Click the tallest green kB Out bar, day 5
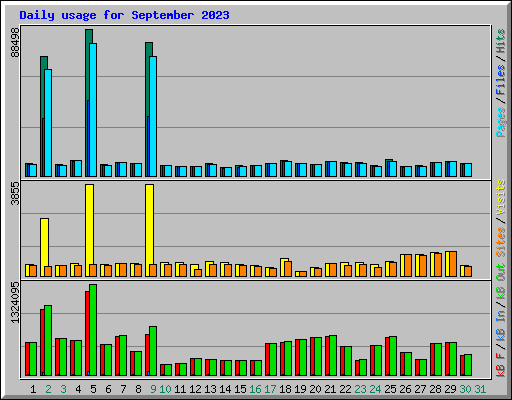This screenshot has width=512, height=400. point(93,330)
